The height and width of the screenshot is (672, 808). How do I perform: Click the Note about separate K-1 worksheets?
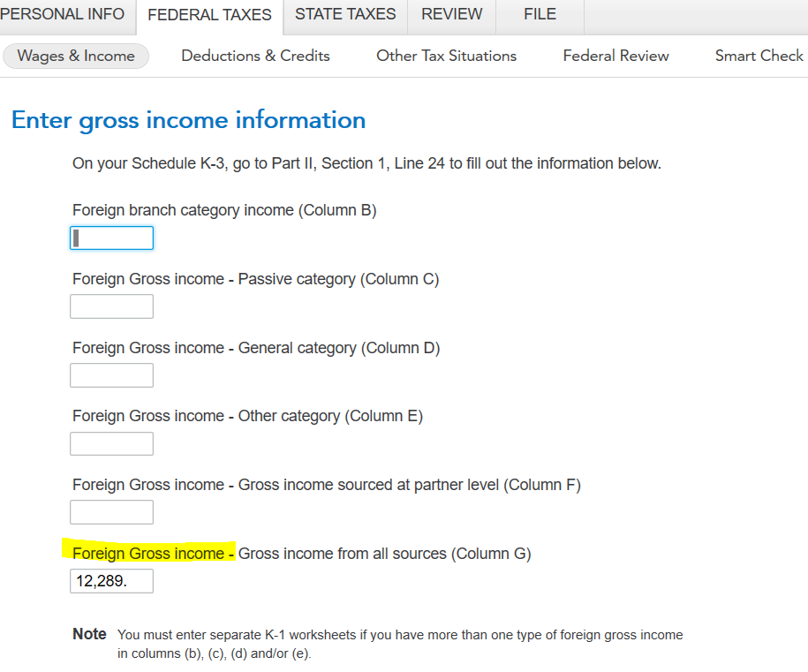pos(378,644)
